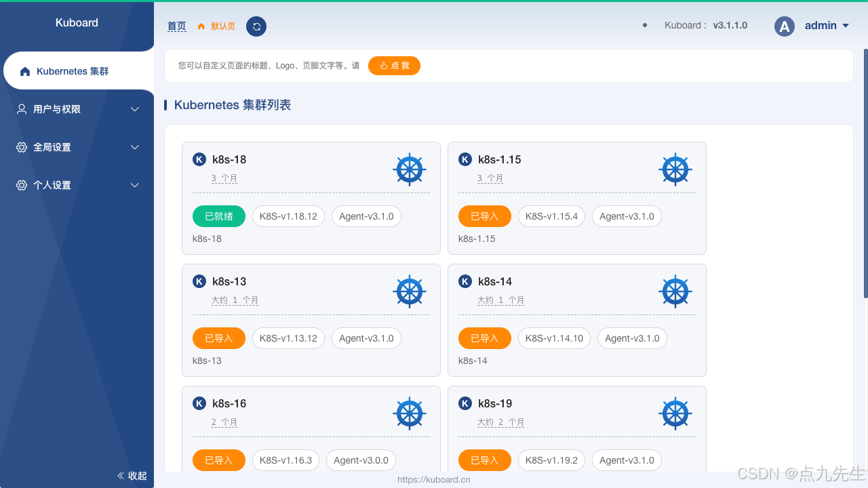
Task: Collapse sidebar with 收起 button
Action: point(132,476)
